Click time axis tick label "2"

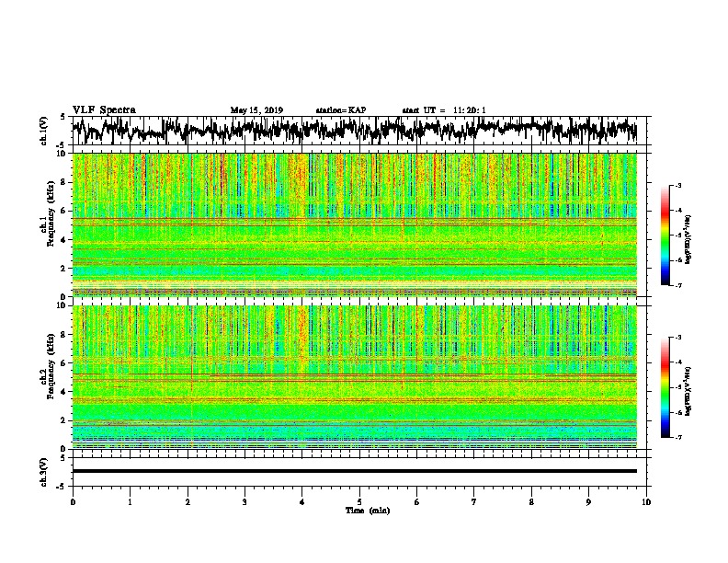tap(188, 501)
